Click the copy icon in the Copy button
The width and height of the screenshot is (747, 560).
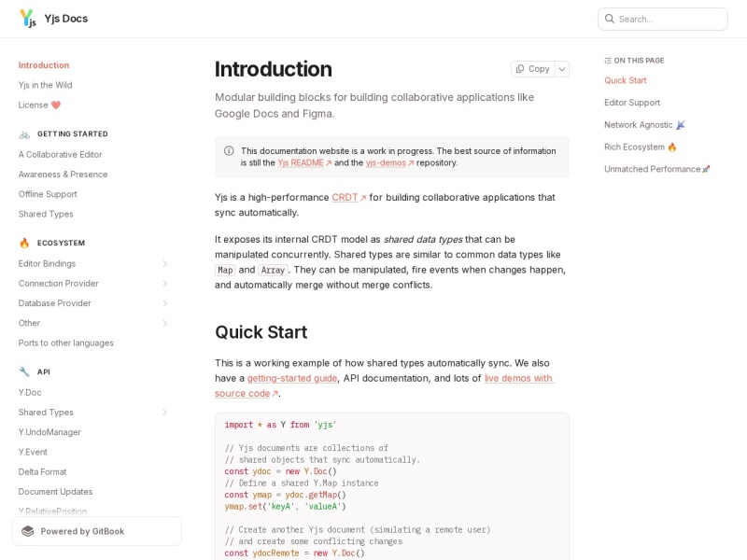coord(520,68)
